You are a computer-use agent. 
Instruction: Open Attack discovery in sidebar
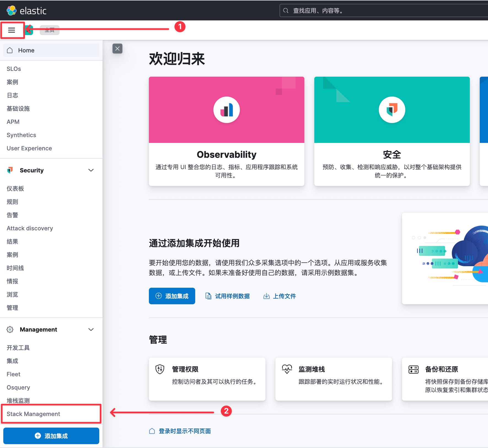(30, 228)
